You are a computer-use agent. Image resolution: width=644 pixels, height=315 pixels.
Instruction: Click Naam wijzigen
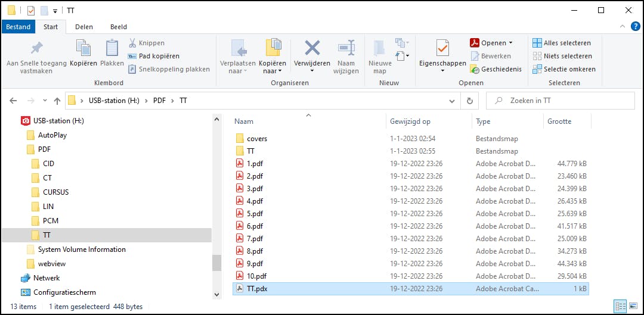click(x=348, y=57)
